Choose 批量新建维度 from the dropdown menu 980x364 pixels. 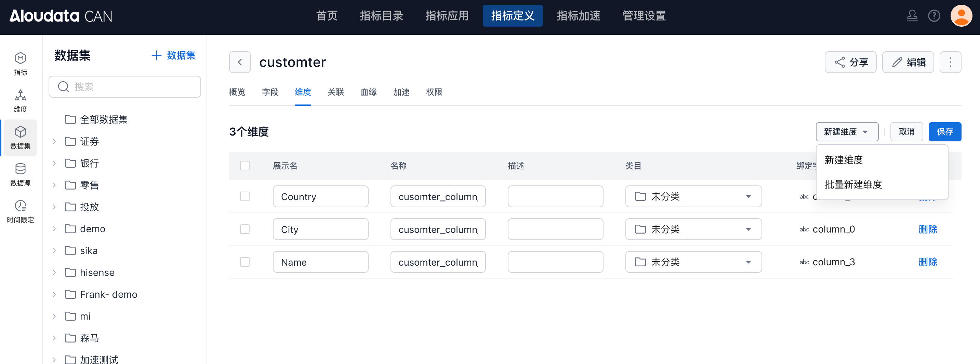pyautogui.click(x=853, y=185)
